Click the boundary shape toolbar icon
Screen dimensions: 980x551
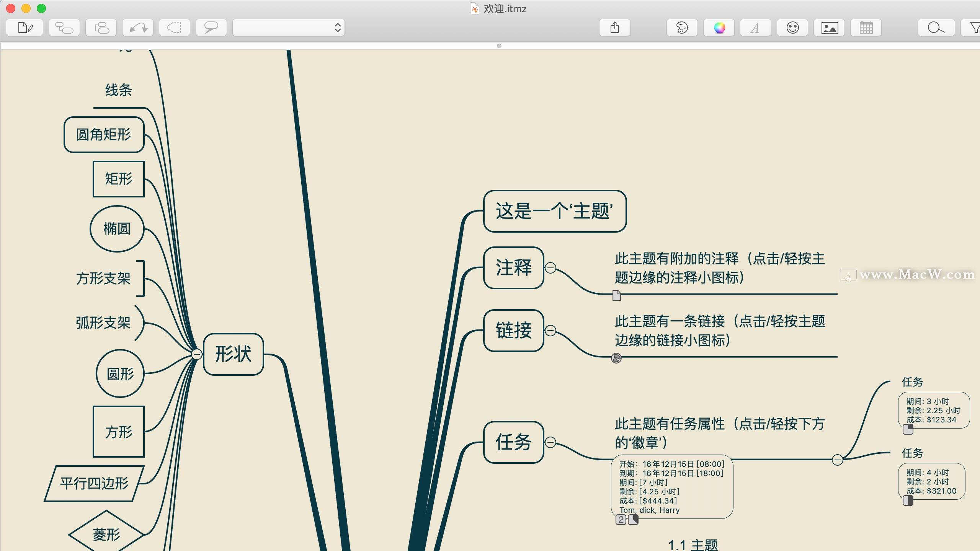tap(175, 28)
